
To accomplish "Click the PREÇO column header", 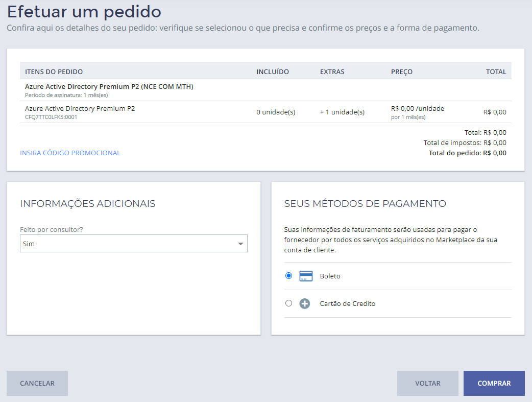I will 401,72.
